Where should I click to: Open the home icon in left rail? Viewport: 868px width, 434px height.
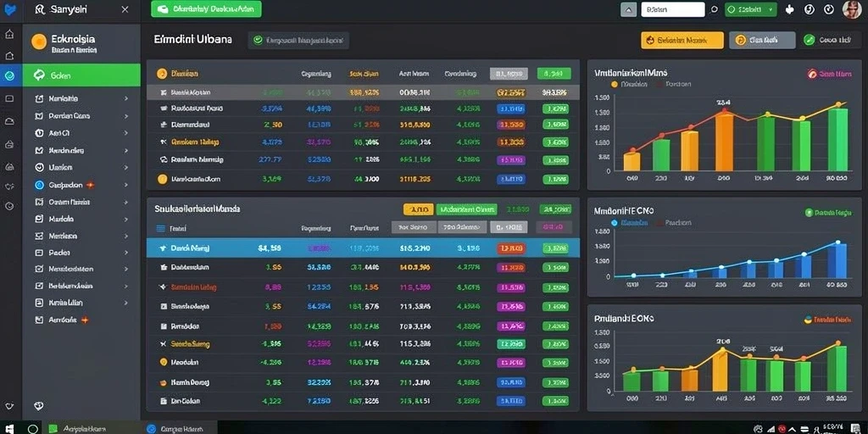pyautogui.click(x=9, y=34)
